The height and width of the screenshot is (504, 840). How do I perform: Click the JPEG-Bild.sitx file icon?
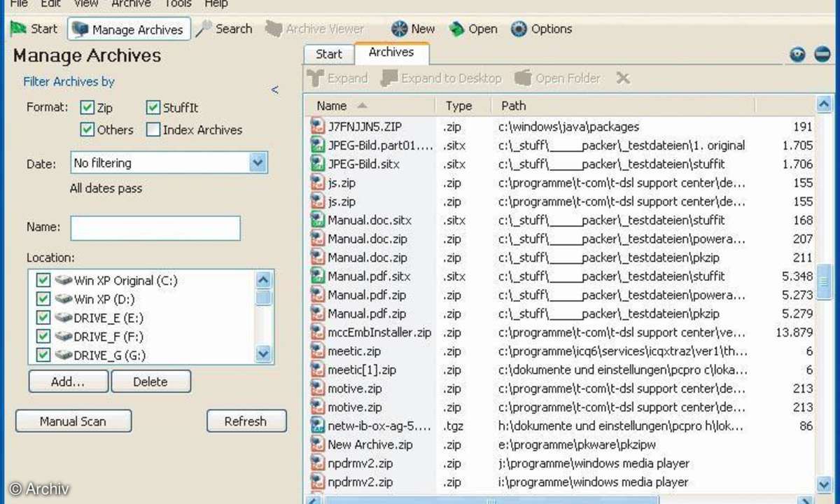click(317, 164)
